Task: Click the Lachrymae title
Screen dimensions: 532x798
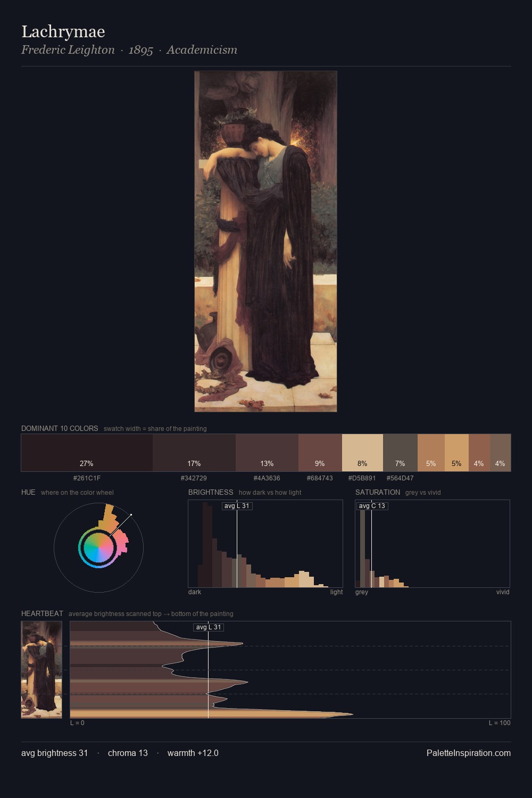Action: (63, 32)
